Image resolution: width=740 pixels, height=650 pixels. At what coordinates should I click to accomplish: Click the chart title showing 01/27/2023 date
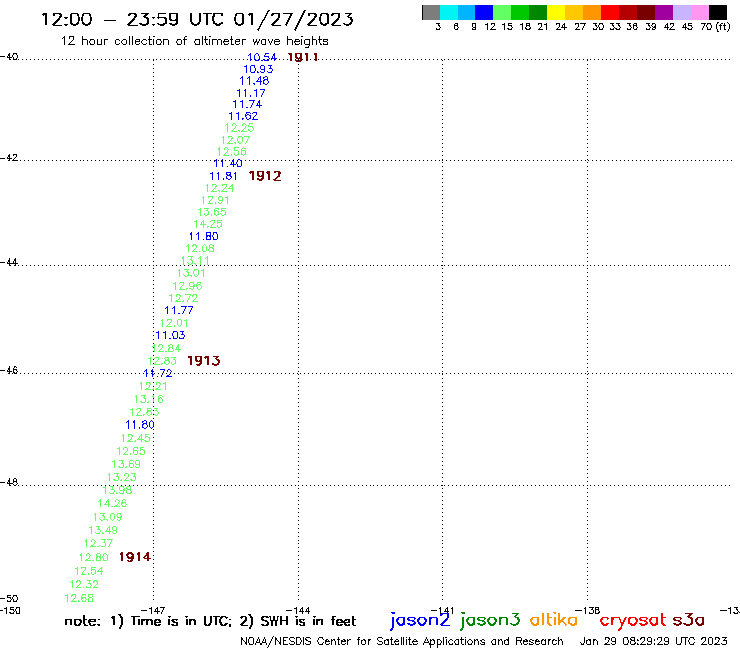[x=197, y=19]
